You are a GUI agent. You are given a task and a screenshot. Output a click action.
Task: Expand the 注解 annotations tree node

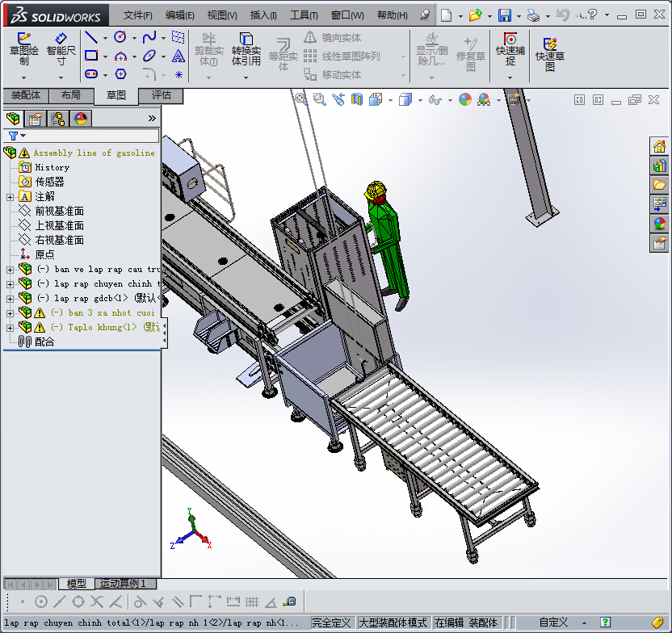10,196
